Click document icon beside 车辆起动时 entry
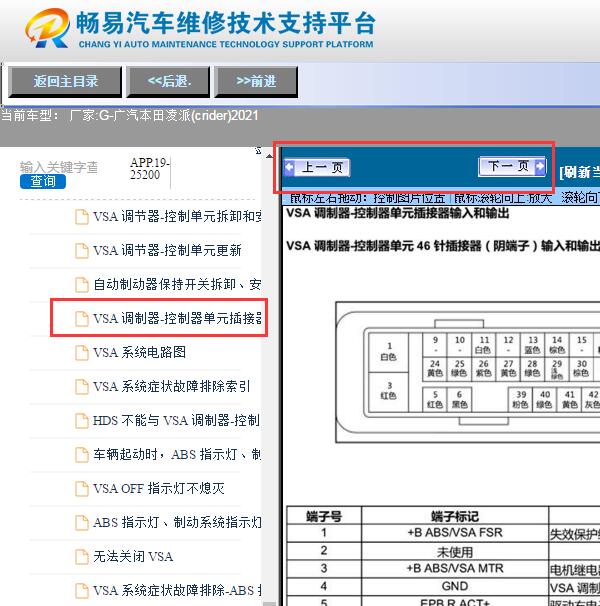Image resolution: width=600 pixels, height=606 pixels. (x=82, y=454)
